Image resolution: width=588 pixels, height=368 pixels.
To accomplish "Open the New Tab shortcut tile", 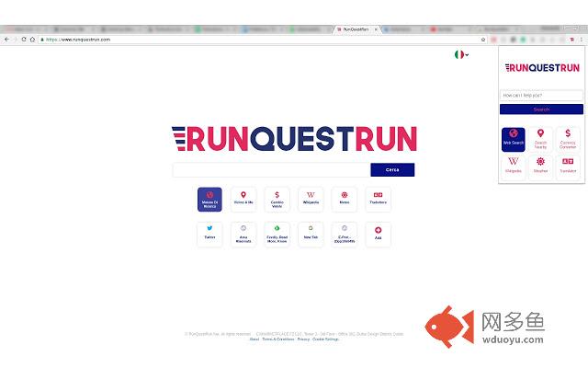I will (311, 235).
